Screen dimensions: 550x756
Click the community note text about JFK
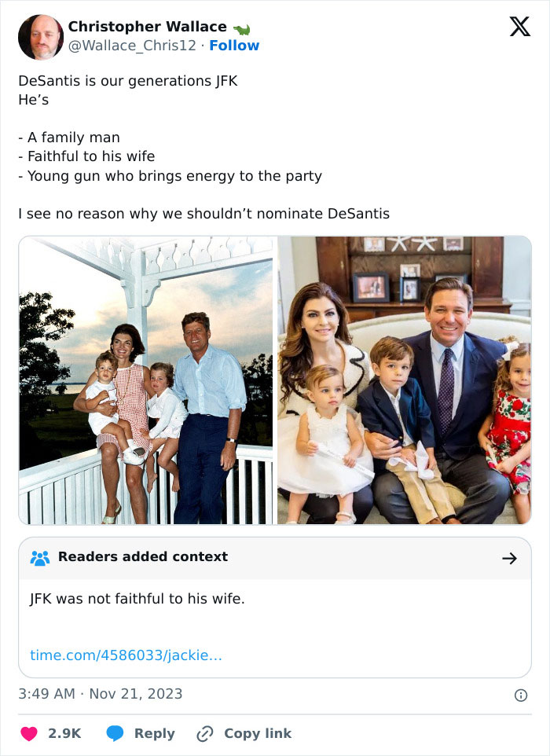tap(137, 599)
